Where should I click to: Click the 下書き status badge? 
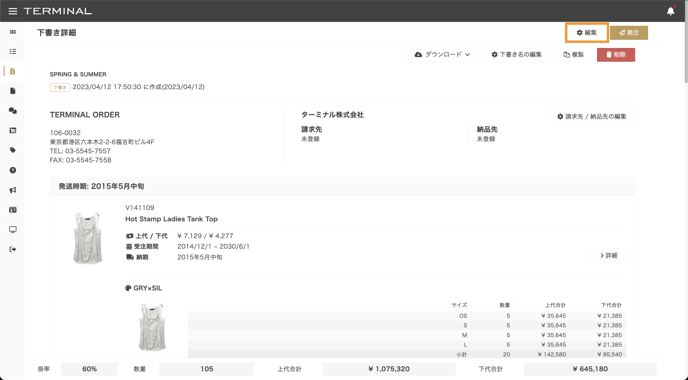coord(60,87)
